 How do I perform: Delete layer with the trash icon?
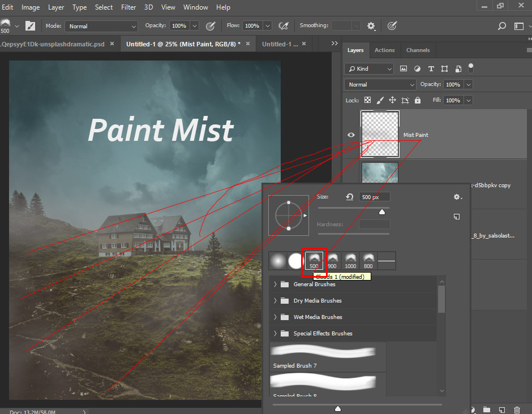[517, 409]
